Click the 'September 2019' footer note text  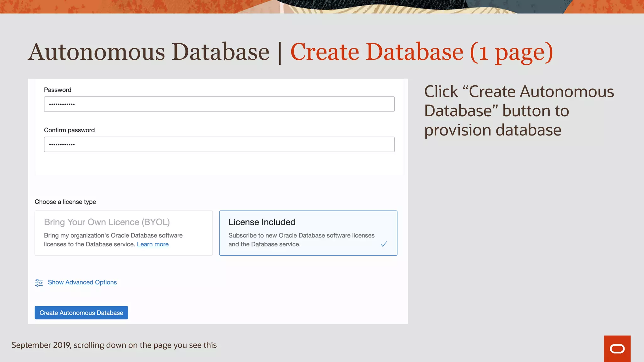(114, 345)
